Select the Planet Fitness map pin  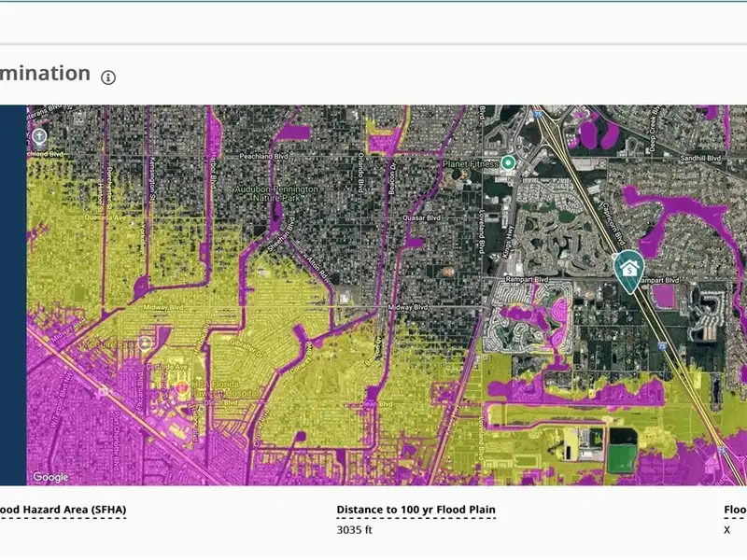(508, 162)
